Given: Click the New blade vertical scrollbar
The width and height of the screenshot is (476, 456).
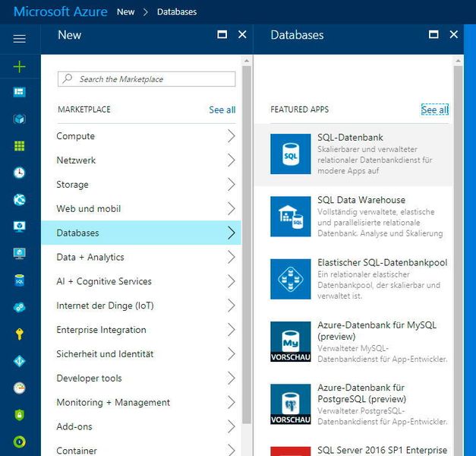Looking at the screenshot, I should 247,245.
